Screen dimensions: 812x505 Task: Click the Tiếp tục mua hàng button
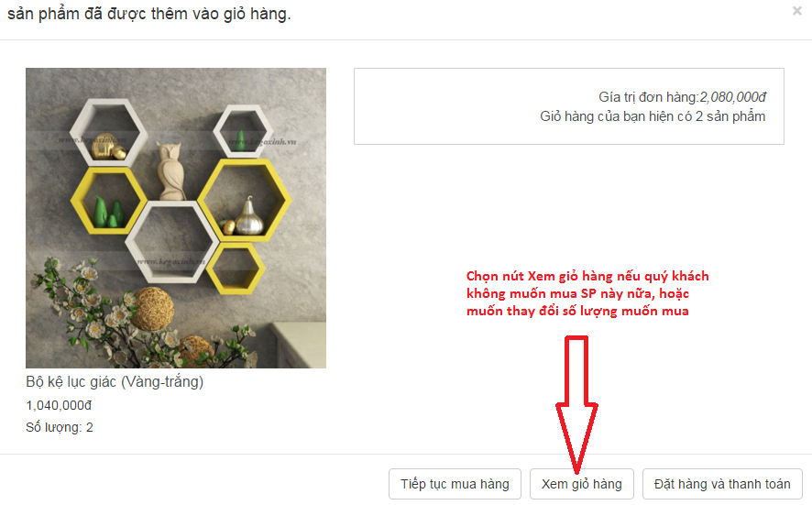(x=455, y=484)
